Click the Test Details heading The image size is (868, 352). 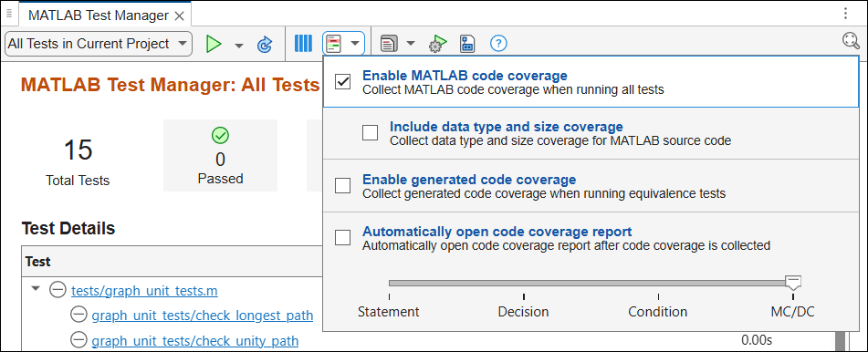[x=68, y=228]
